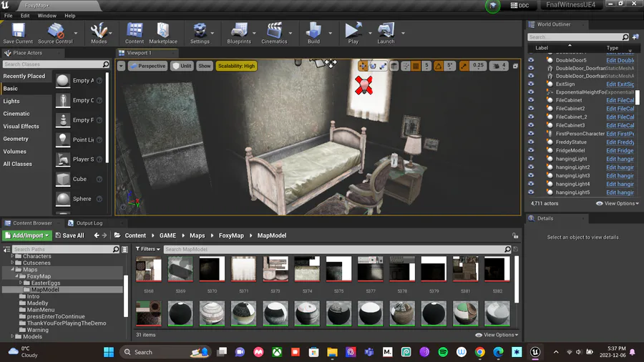Open Spotify from the Windows taskbar
The width and height of the screenshot is (644, 362).
443,352
